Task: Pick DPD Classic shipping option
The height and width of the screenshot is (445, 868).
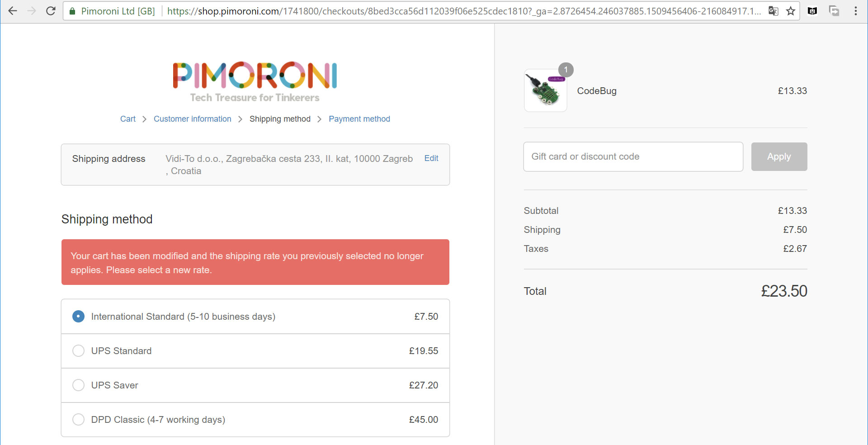Action: pos(78,420)
